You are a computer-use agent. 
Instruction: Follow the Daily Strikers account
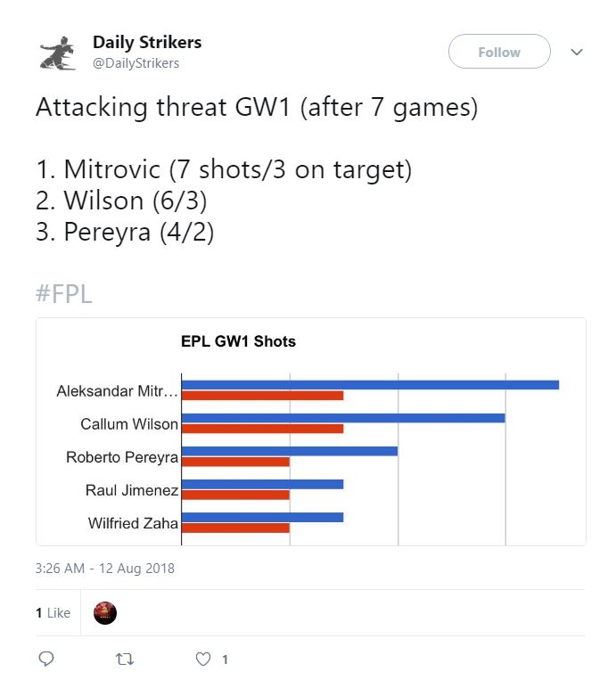click(x=499, y=52)
